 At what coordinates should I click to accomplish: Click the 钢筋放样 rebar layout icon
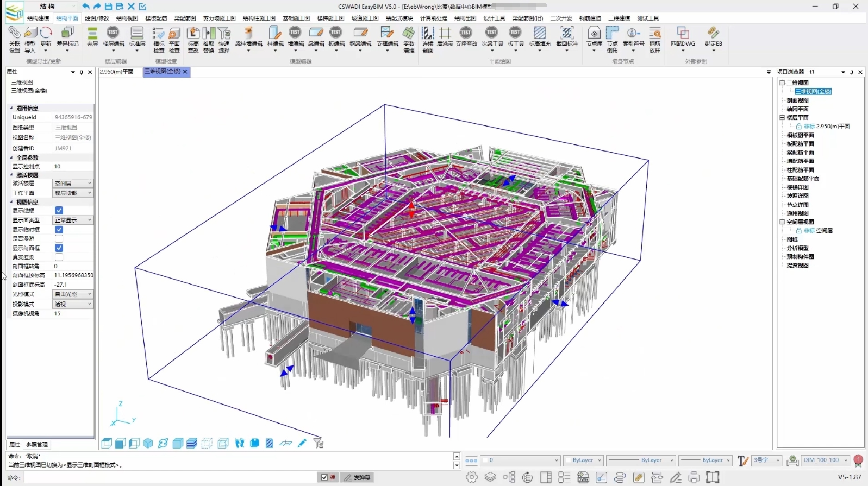pos(655,34)
